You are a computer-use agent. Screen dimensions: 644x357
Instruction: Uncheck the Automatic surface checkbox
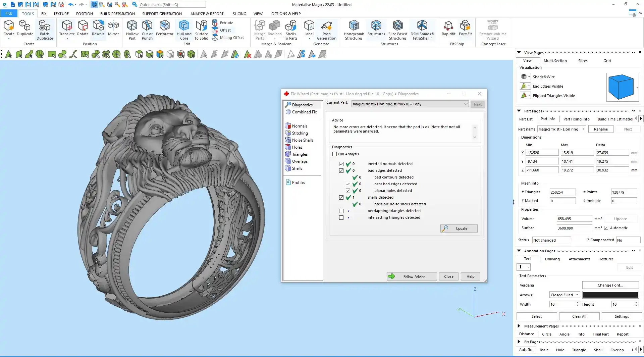pyautogui.click(x=606, y=228)
